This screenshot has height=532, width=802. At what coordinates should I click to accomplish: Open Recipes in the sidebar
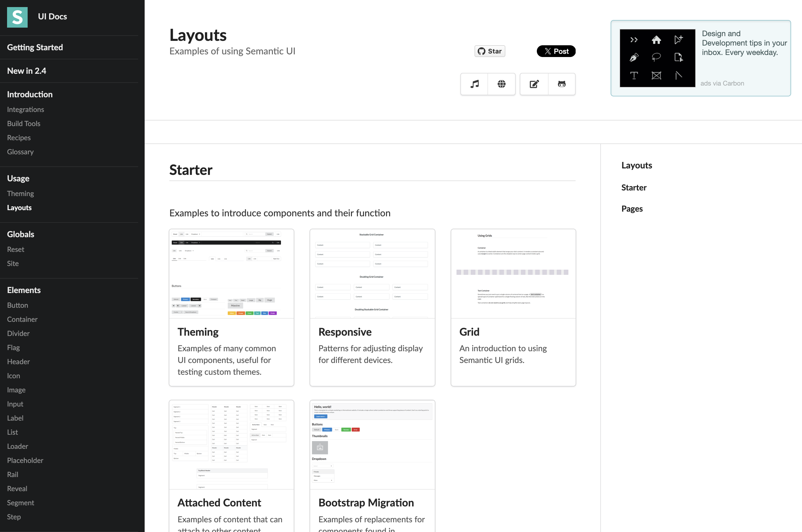coord(19,138)
